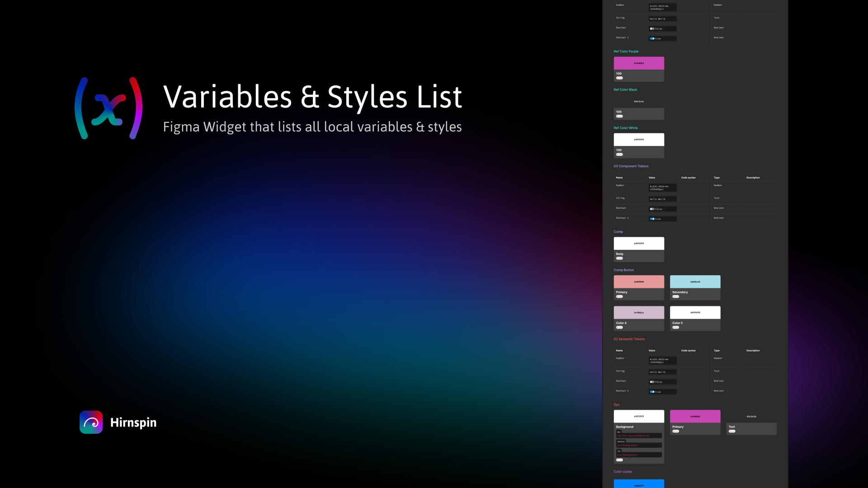Select the Color 4 mauve swatch
Screen dimensions: 868x488
coord(639,312)
